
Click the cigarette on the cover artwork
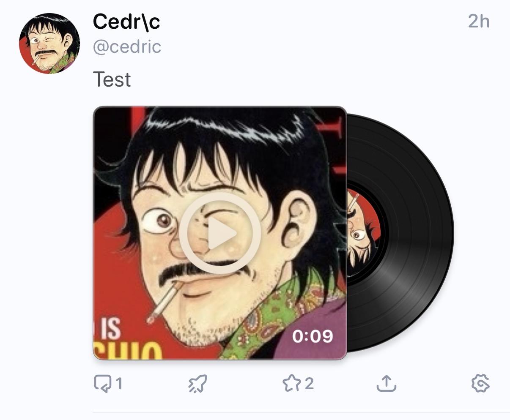[x=164, y=304]
